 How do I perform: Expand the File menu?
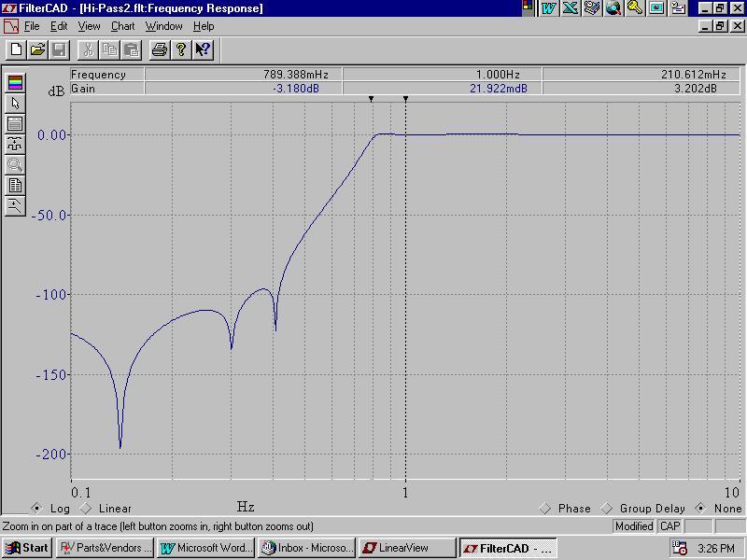tap(32, 26)
